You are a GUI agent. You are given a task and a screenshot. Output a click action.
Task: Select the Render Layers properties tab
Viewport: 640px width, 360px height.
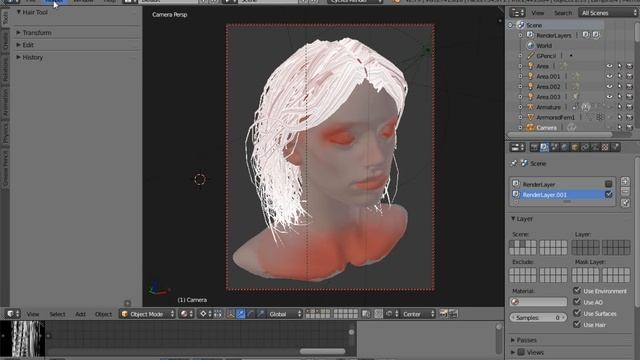point(544,147)
